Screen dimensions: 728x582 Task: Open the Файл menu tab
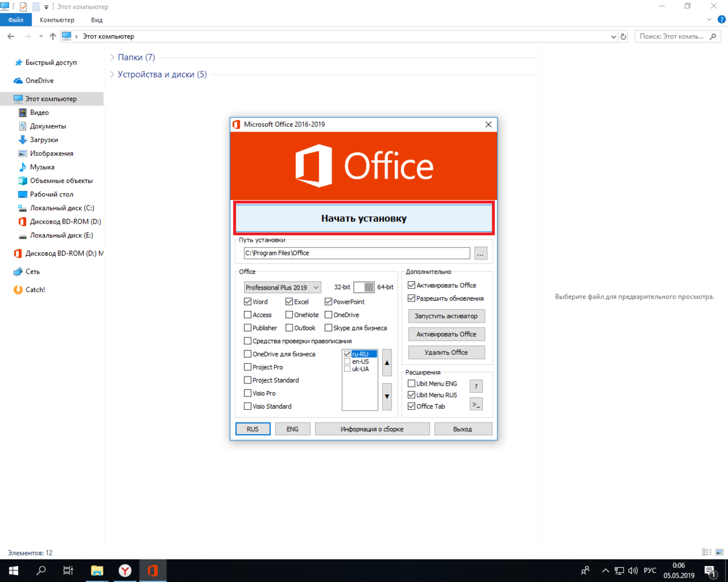click(16, 19)
